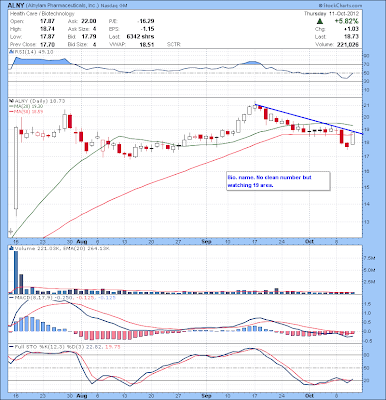Click the ALNY (Daily) 18.73 legend

(39, 101)
